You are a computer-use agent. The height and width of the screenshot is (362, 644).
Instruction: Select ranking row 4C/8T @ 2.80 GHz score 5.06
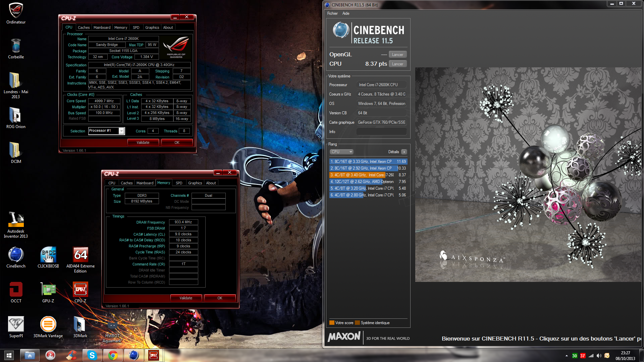(x=368, y=195)
